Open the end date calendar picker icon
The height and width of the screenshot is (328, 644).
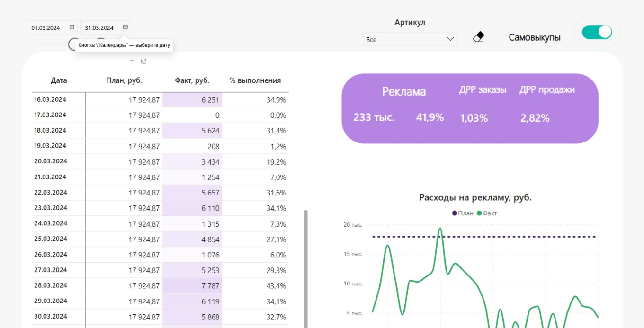(x=125, y=27)
